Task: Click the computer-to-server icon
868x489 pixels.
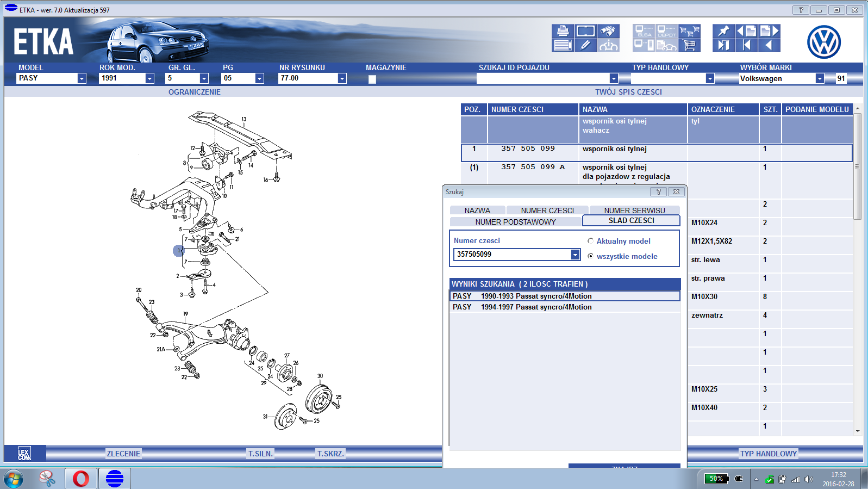Action: [x=644, y=45]
